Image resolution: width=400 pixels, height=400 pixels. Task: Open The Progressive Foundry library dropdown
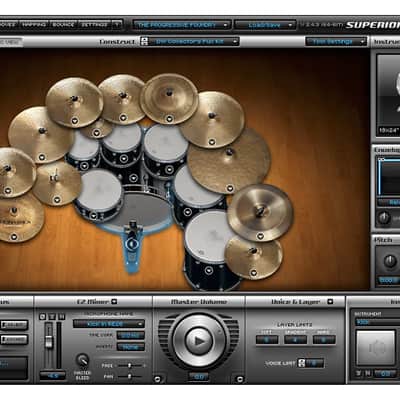181,25
